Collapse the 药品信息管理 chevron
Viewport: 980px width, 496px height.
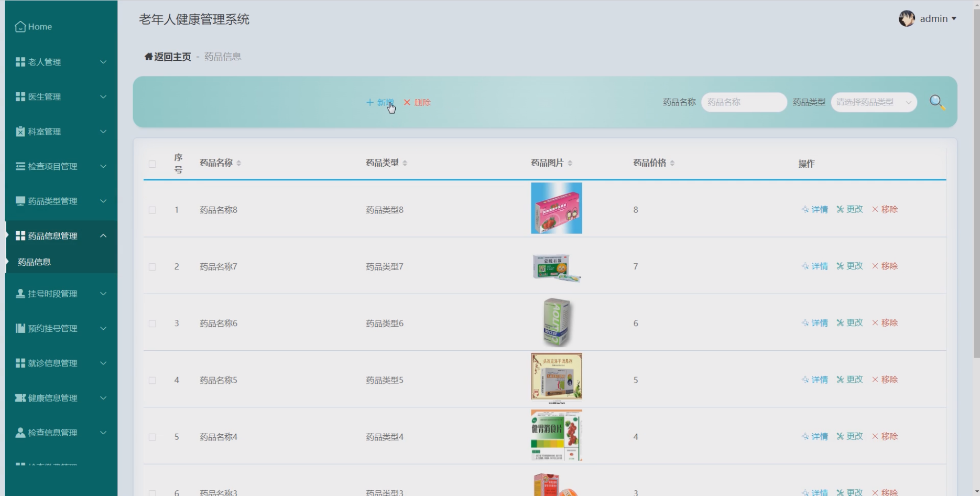point(103,236)
